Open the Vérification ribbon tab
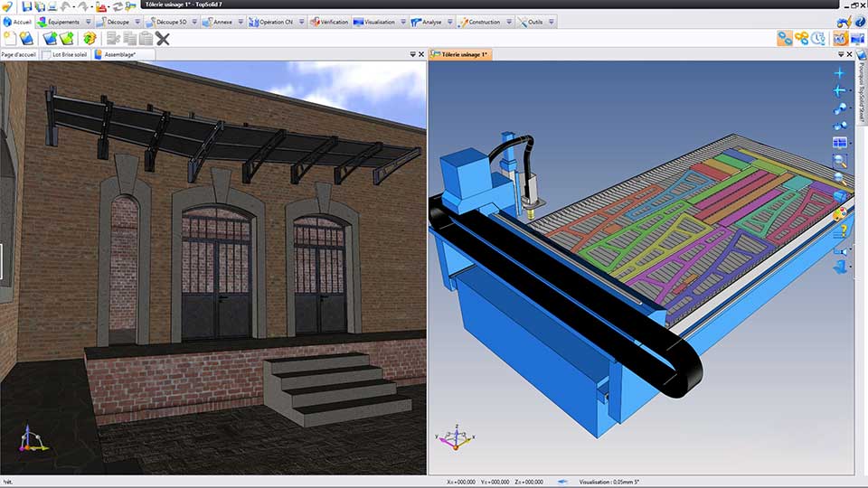Image resolution: width=868 pixels, height=488 pixels. 329,22
